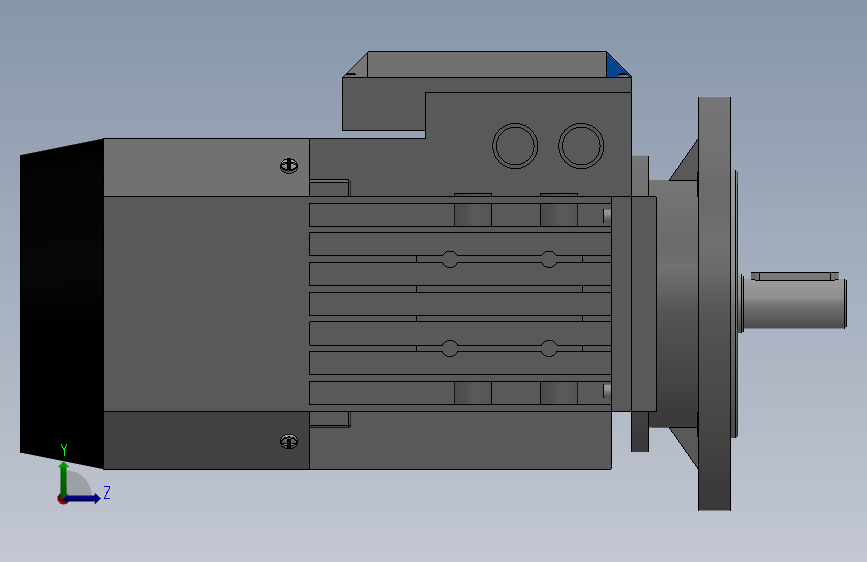Pick the blue corner face of the terminal box
The height and width of the screenshot is (562, 867).
click(x=615, y=65)
